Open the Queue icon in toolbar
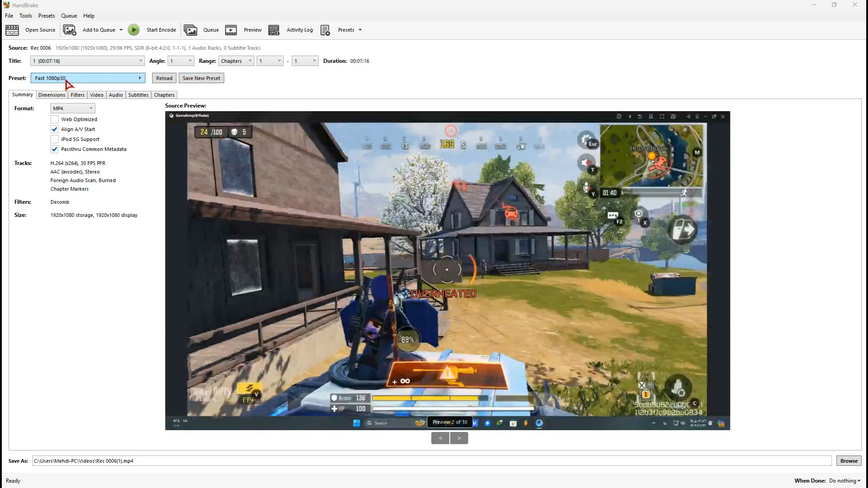 pyautogui.click(x=190, y=30)
